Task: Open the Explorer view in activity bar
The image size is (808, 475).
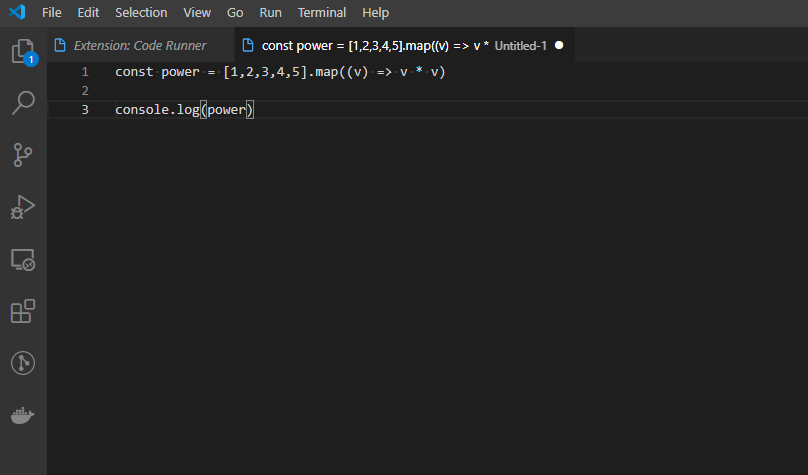Action: click(x=23, y=52)
